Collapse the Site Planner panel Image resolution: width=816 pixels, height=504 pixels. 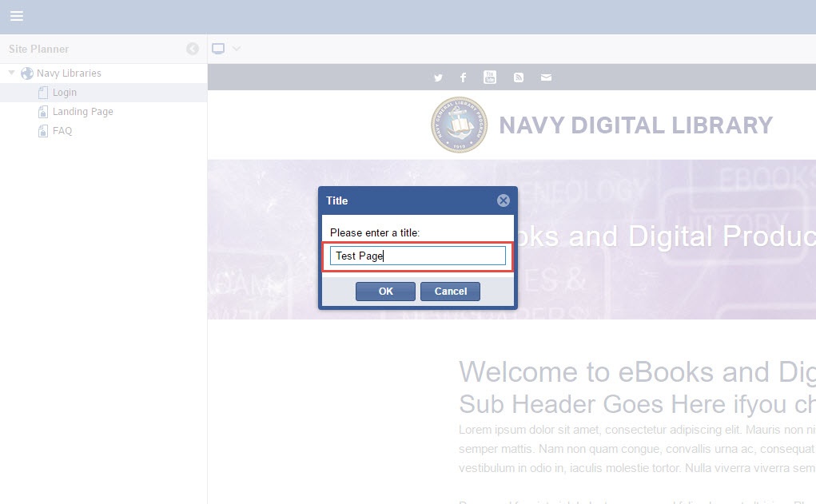pyautogui.click(x=192, y=49)
